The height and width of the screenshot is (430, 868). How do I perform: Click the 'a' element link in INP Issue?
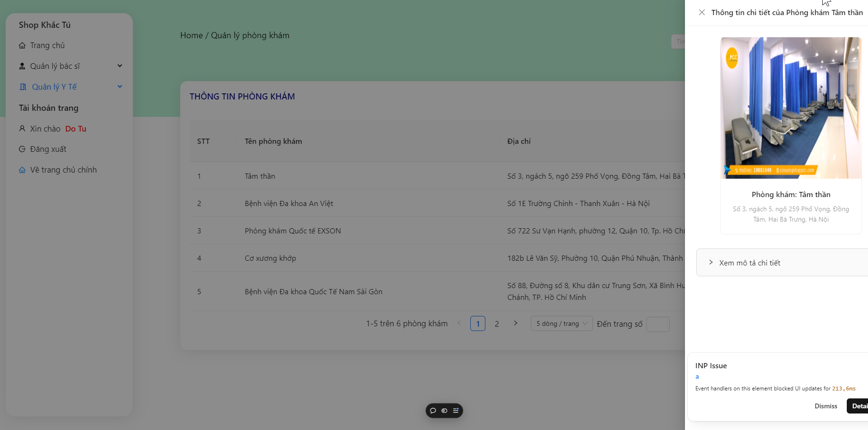tap(697, 376)
